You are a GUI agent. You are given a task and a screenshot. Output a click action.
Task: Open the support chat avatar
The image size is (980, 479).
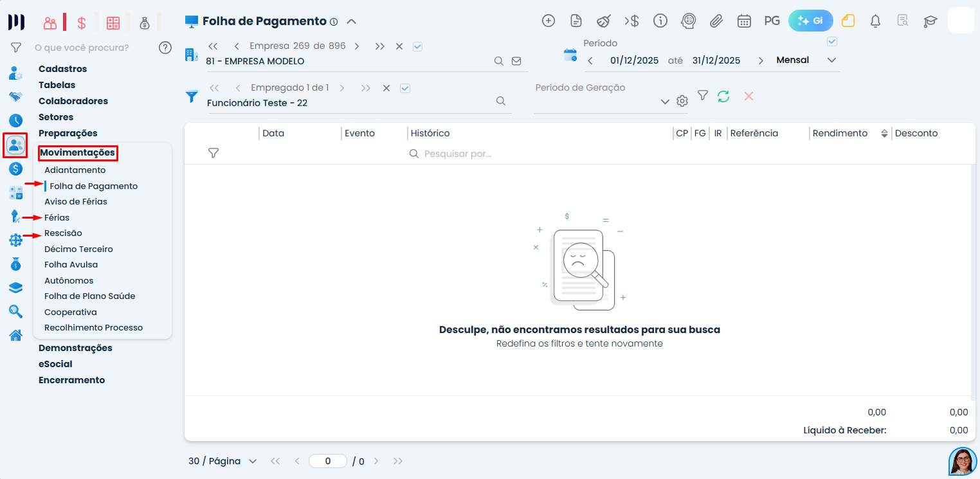(x=963, y=461)
